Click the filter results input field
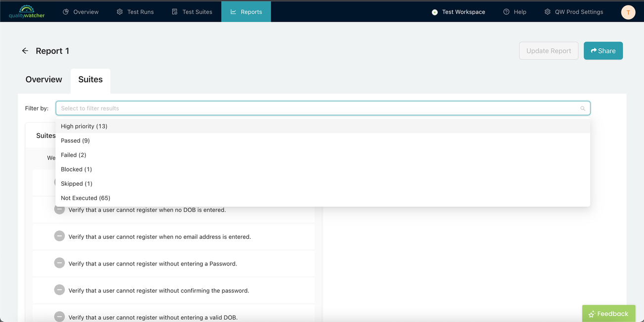This screenshot has width=644, height=322. coord(323,108)
